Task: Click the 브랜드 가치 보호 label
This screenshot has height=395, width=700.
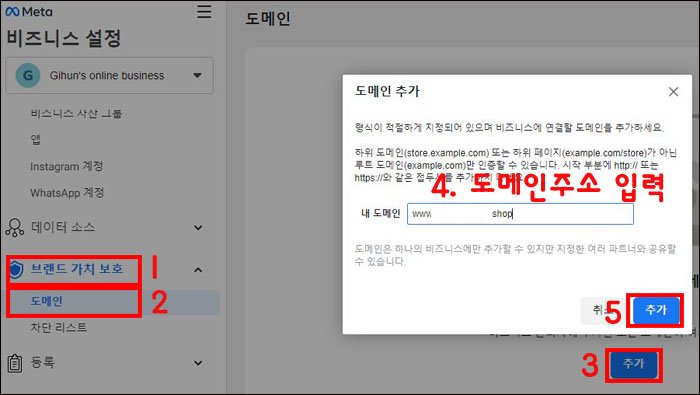Action: (76, 269)
